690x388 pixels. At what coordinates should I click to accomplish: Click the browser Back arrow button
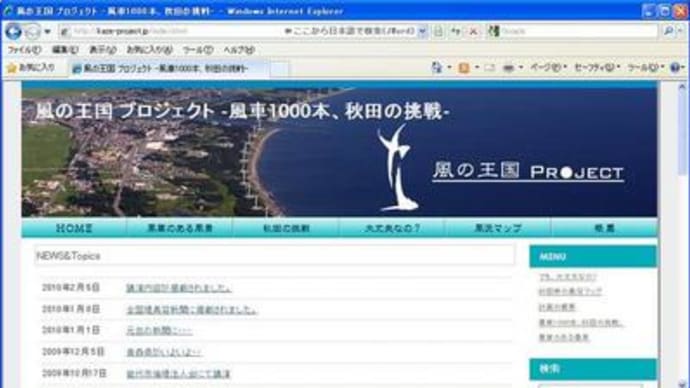click(x=14, y=31)
